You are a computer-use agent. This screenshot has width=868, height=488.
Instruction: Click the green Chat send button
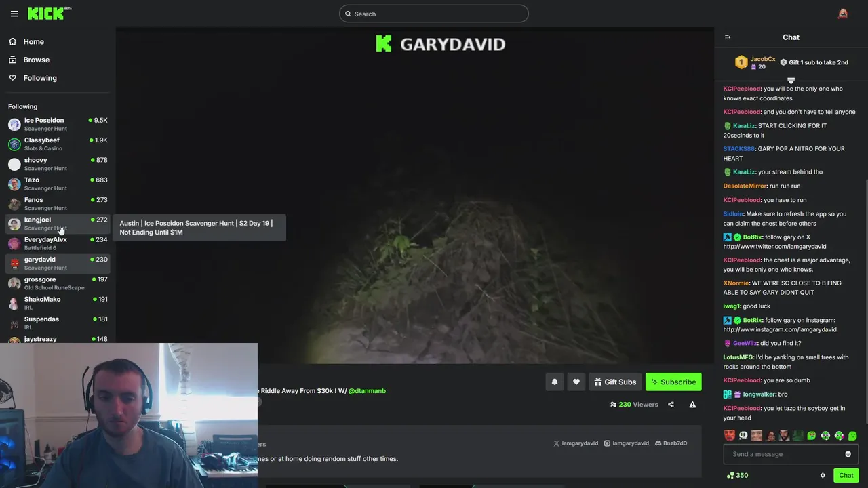[x=846, y=476]
